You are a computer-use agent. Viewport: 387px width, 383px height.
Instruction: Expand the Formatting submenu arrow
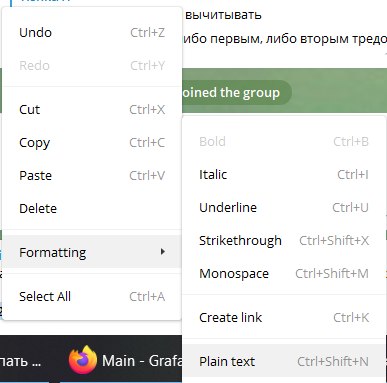(x=163, y=252)
